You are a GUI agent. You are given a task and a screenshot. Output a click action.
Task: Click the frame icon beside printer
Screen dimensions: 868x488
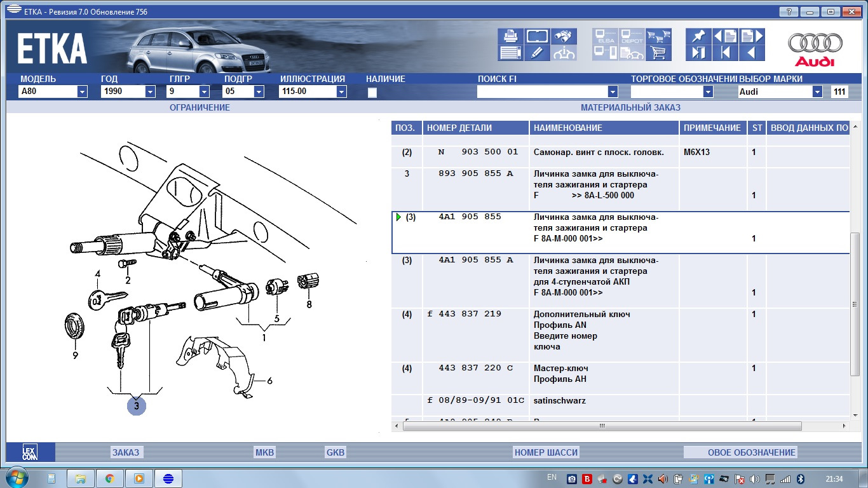click(537, 36)
